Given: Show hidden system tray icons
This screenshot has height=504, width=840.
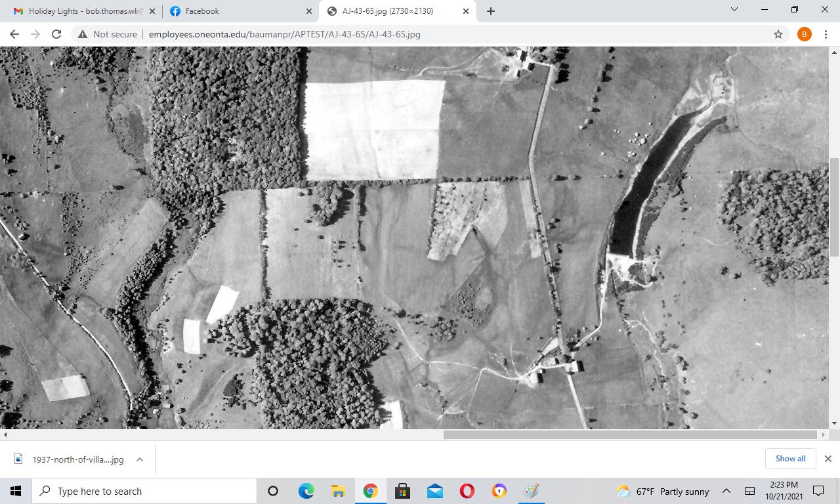Looking at the screenshot, I should [x=726, y=491].
